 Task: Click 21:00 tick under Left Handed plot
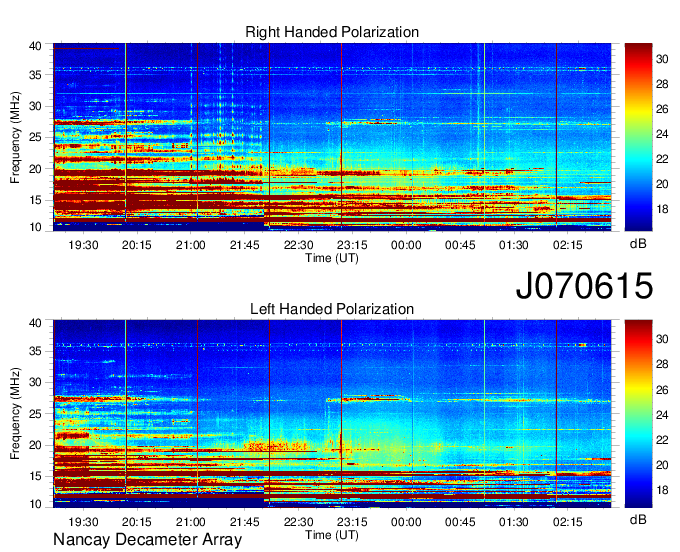191,522
